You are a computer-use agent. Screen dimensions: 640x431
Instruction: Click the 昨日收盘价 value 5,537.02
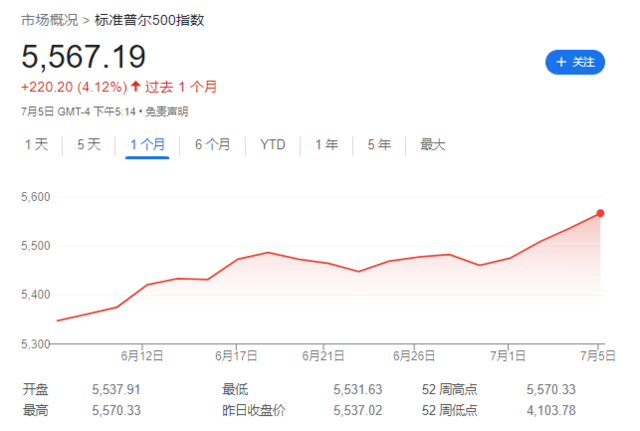pyautogui.click(x=358, y=410)
